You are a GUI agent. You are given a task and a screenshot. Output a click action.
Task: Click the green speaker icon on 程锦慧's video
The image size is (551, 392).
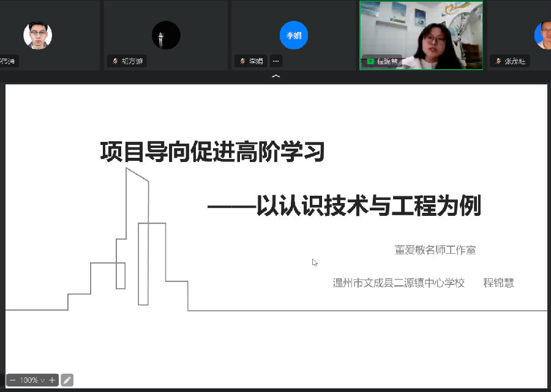(x=370, y=61)
